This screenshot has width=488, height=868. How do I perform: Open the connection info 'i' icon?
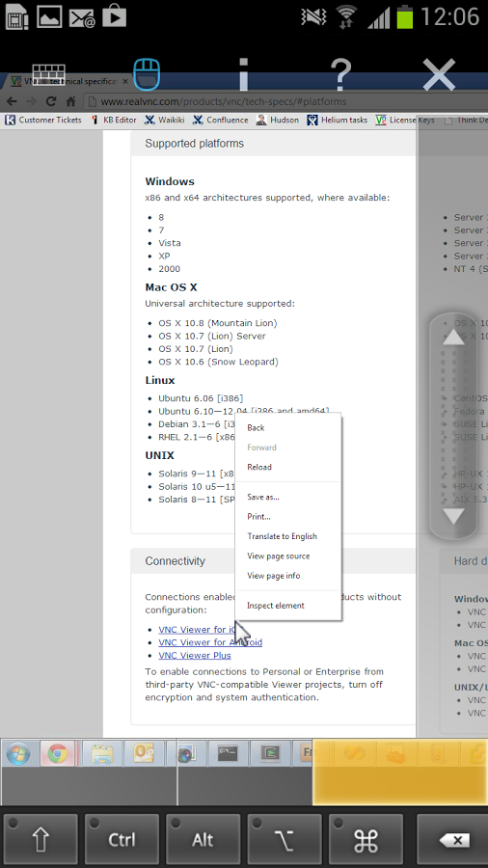click(243, 74)
